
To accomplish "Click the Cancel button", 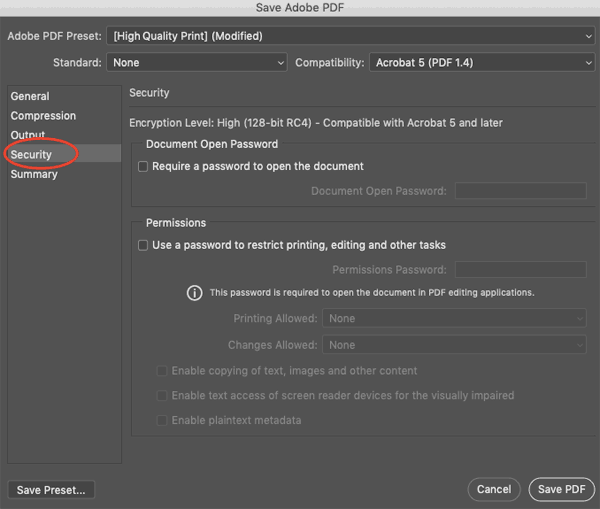I will 494,489.
